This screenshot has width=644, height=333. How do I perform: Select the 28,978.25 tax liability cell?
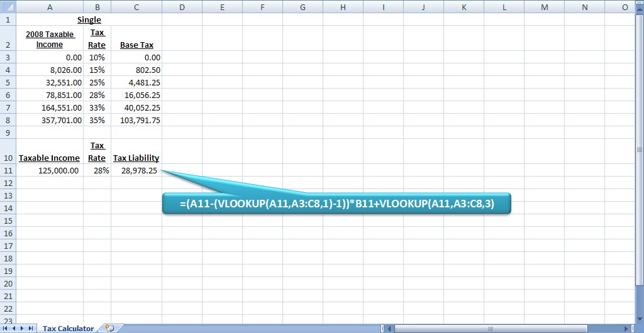coord(136,171)
